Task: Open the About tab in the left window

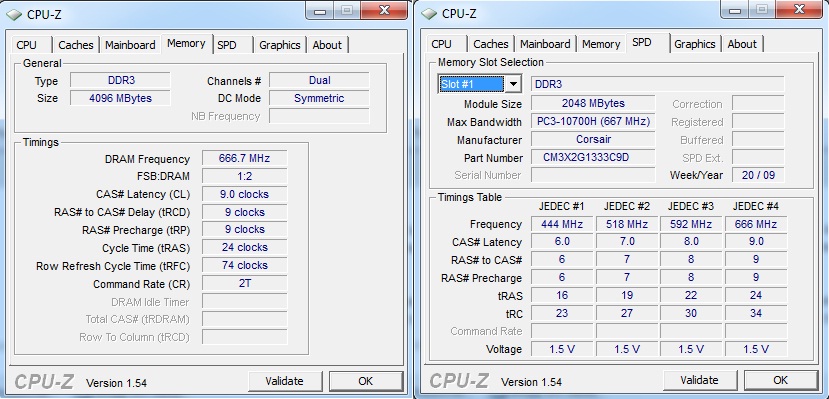Action: (x=327, y=45)
